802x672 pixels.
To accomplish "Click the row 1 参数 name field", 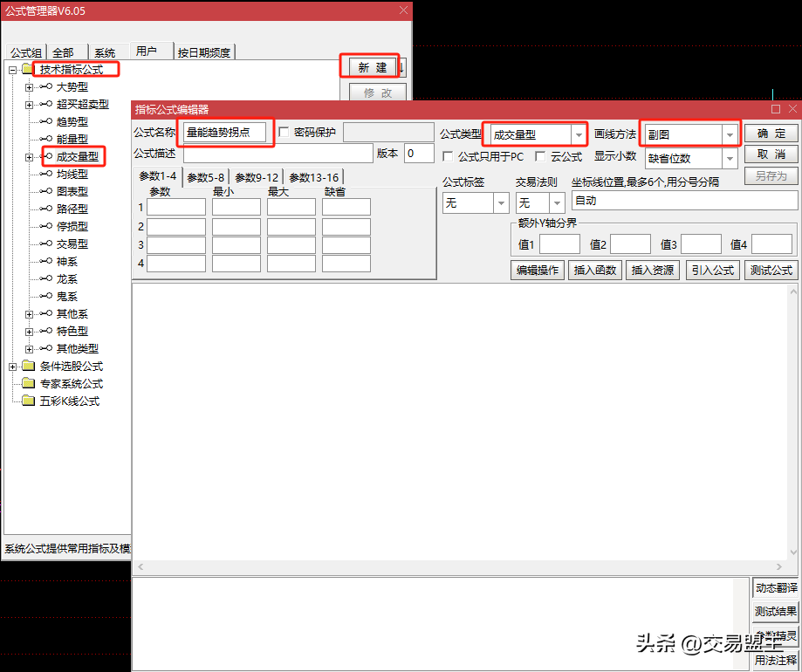I will click(x=176, y=207).
